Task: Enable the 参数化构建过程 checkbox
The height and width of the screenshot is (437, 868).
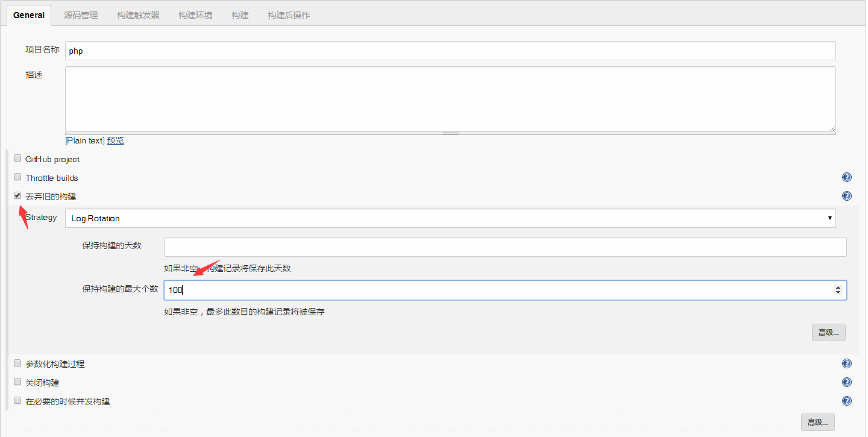Action: click(17, 363)
